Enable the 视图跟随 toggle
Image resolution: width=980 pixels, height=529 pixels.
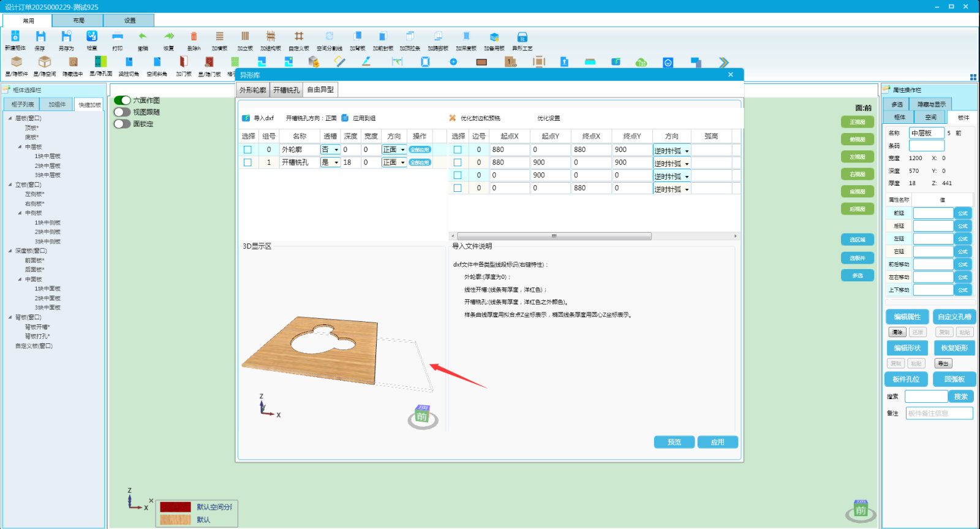(x=123, y=112)
